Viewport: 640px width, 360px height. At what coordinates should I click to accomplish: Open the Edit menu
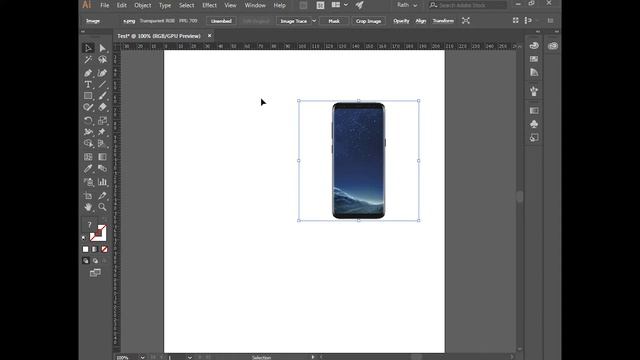tap(122, 5)
